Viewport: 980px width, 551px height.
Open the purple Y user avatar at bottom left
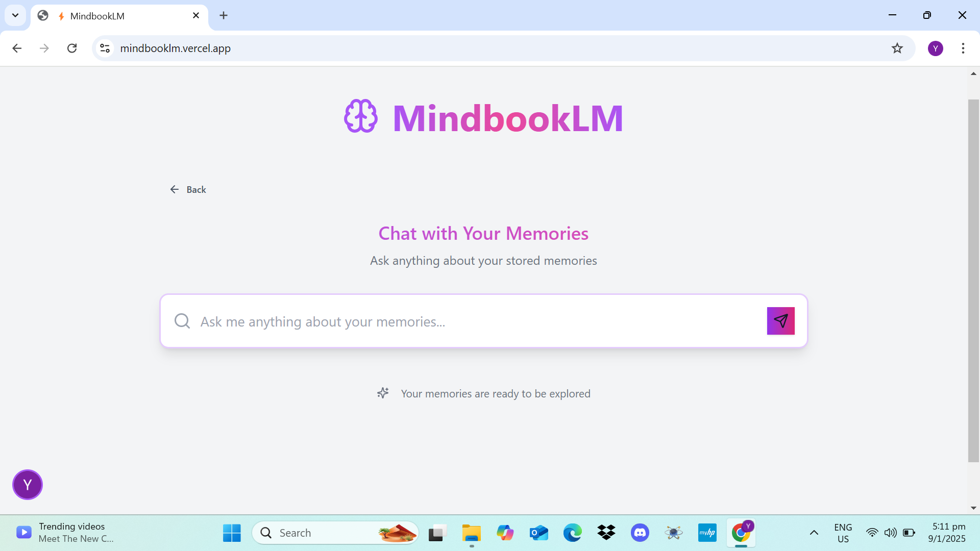[28, 485]
